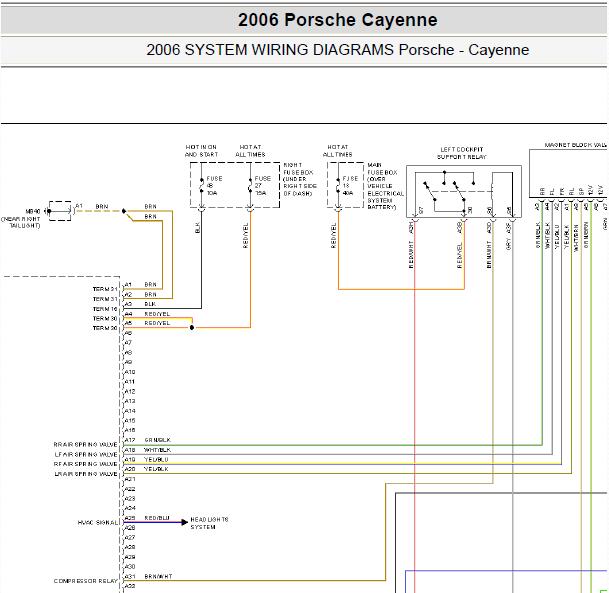Click the right fuse box description text
609x593 pixels.
pyautogui.click(x=300, y=179)
